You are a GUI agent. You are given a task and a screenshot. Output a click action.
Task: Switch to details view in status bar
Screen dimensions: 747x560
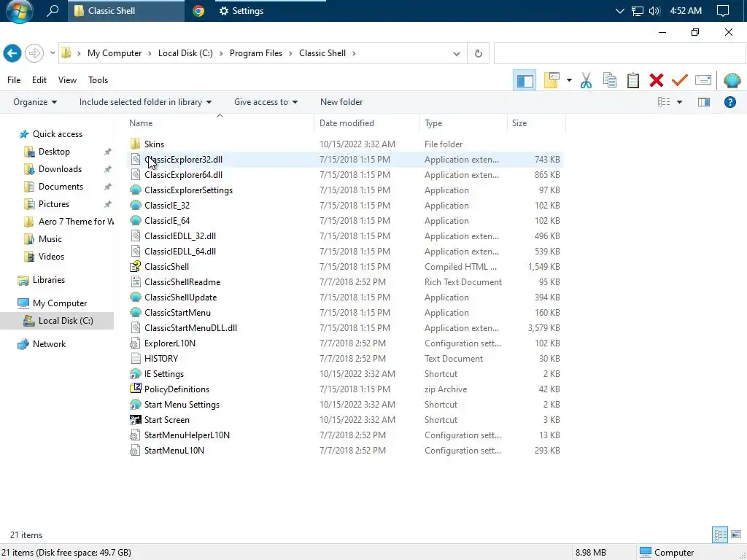tap(720, 534)
